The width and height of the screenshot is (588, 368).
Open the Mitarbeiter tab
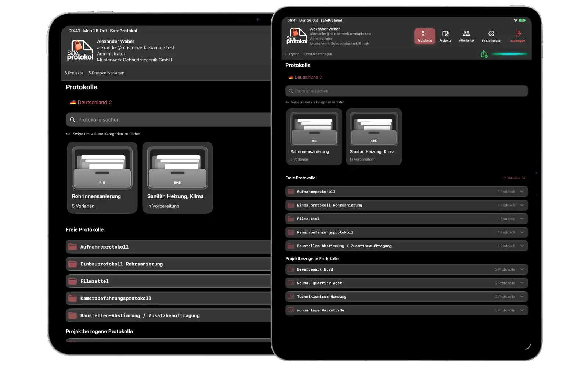click(x=466, y=36)
